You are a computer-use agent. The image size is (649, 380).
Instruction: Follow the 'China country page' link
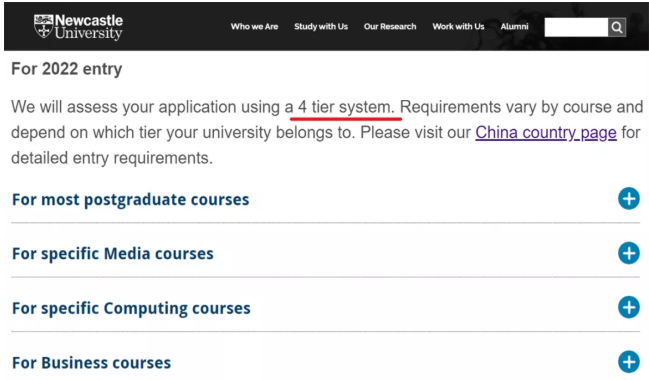pyautogui.click(x=546, y=133)
